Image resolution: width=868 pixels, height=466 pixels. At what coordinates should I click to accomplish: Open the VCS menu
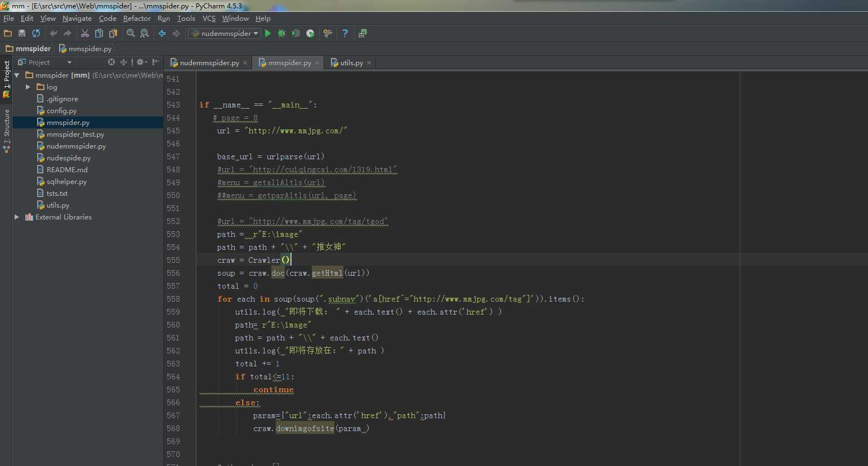pos(209,19)
